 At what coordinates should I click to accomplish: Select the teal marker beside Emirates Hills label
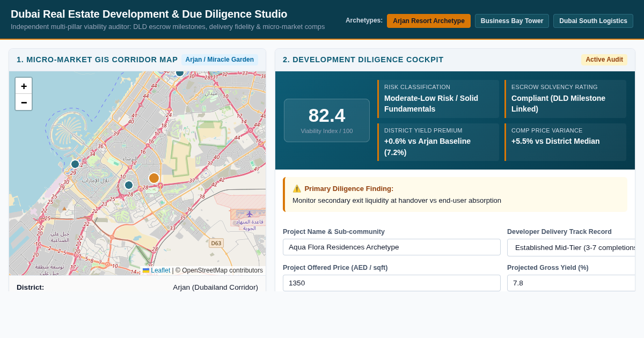tap(129, 185)
